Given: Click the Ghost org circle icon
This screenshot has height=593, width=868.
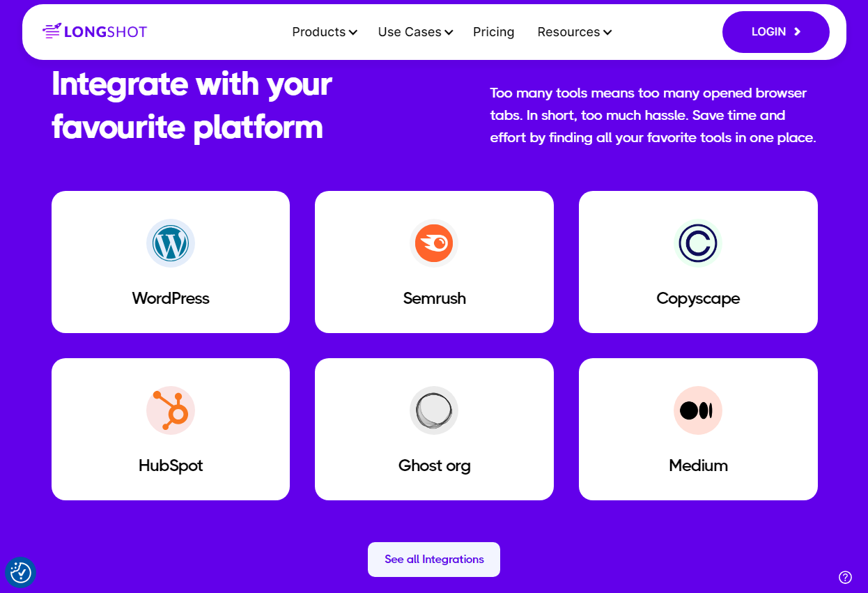Looking at the screenshot, I should tap(434, 410).
